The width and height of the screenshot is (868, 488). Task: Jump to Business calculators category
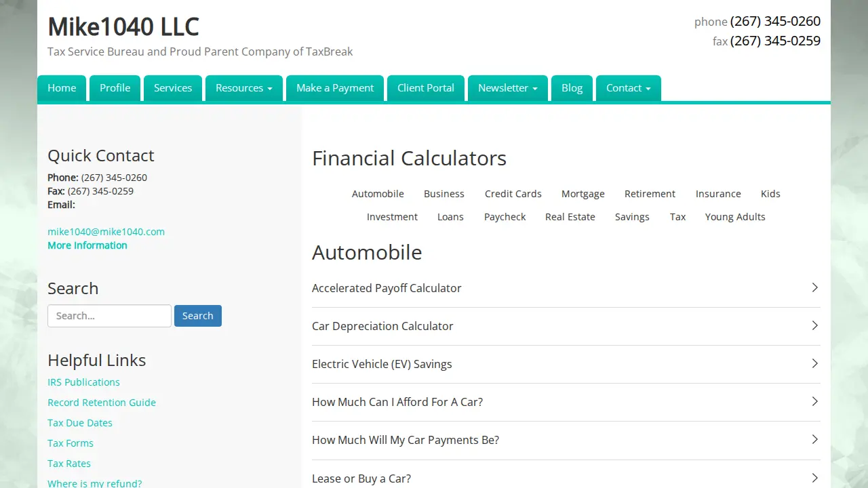click(x=444, y=194)
